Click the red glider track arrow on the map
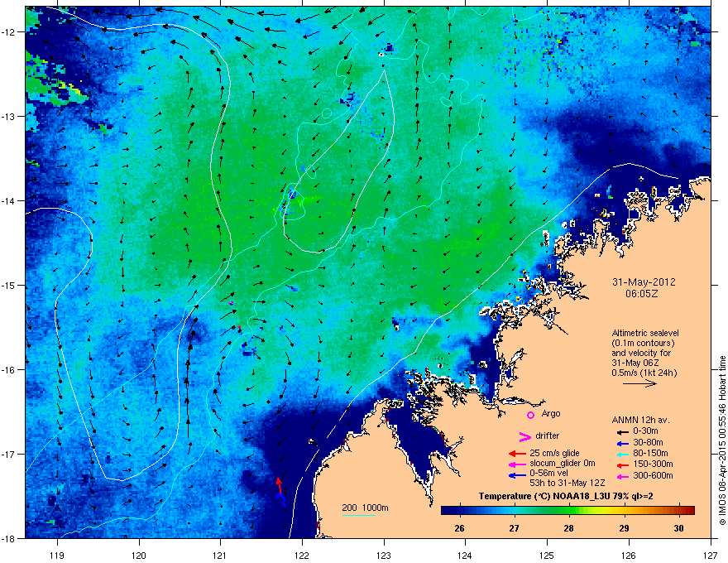 click(x=279, y=485)
